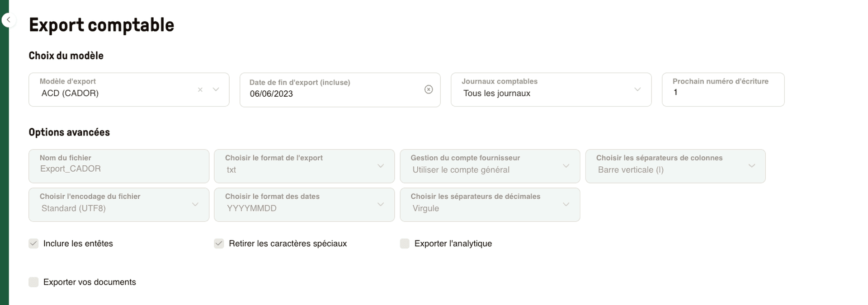The image size is (868, 305).
Task: Enable Exporter l'analytique
Action: pos(405,243)
